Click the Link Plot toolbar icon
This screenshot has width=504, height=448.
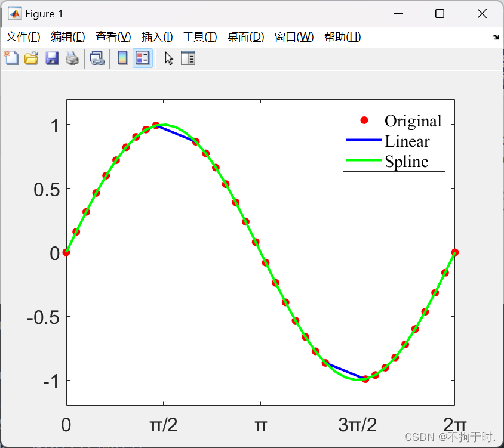point(97,58)
